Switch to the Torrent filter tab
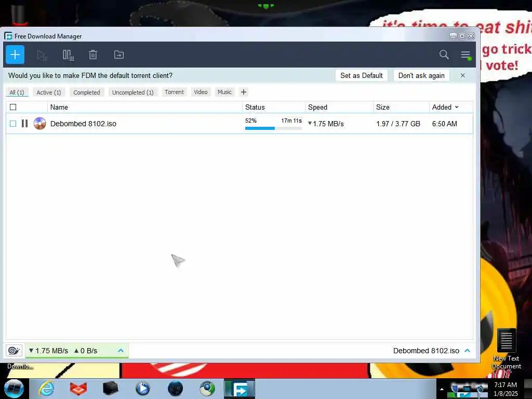This screenshot has width=532, height=399. pyautogui.click(x=175, y=92)
